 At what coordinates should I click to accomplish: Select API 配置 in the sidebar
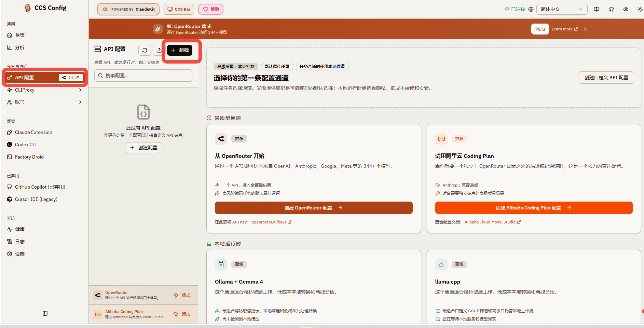44,78
